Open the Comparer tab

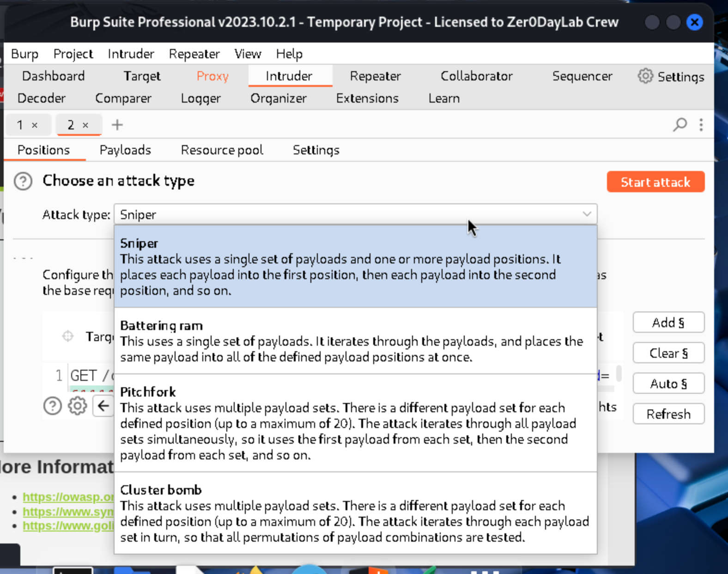(123, 98)
